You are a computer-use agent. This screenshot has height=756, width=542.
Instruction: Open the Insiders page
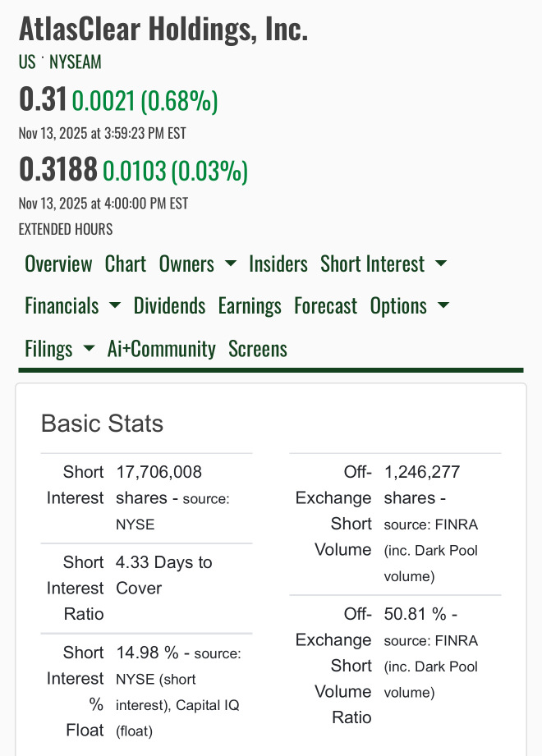click(278, 263)
